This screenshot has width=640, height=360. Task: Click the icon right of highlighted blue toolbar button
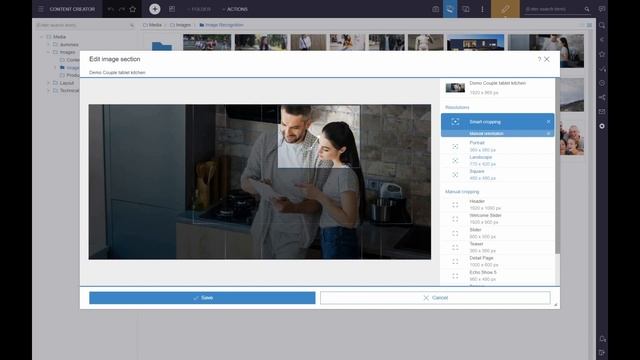pos(466,9)
